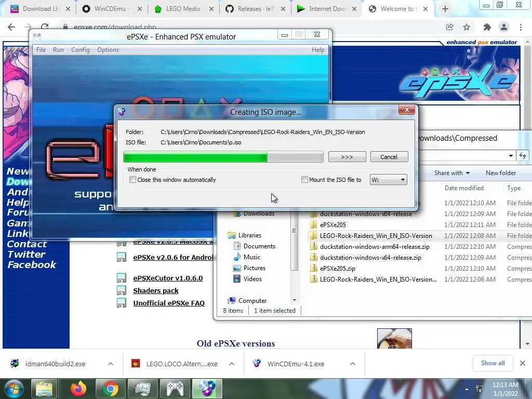Open the ePSXe Help menu
Screen dimensions: 532x399
[x=318, y=50]
